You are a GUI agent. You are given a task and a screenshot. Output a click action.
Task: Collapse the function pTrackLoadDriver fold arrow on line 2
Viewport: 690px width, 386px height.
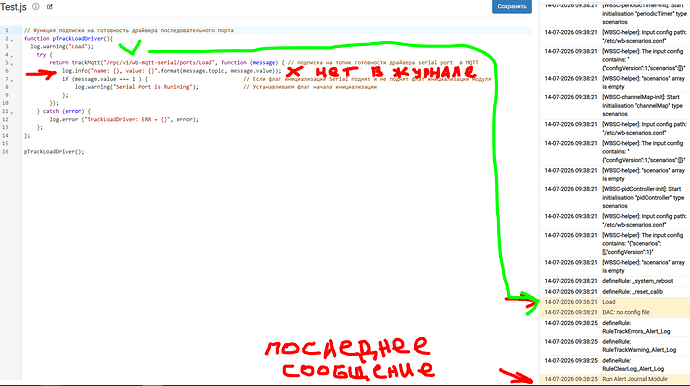pos(12,40)
